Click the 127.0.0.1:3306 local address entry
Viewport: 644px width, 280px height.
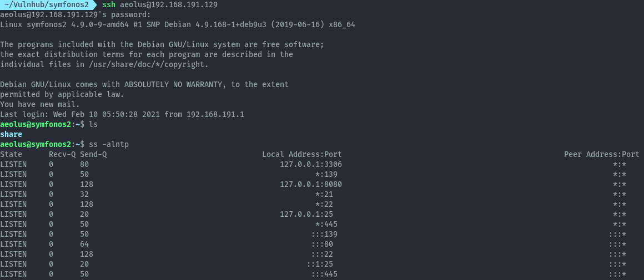[x=311, y=164]
